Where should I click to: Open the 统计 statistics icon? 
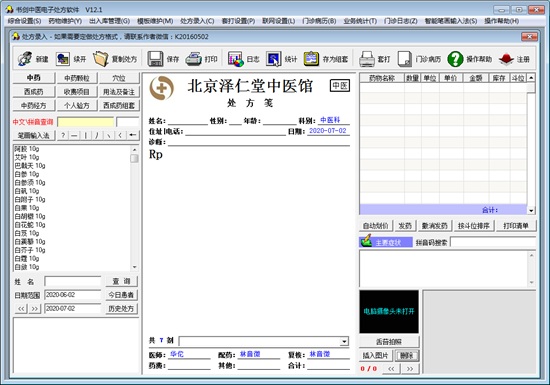click(274, 59)
